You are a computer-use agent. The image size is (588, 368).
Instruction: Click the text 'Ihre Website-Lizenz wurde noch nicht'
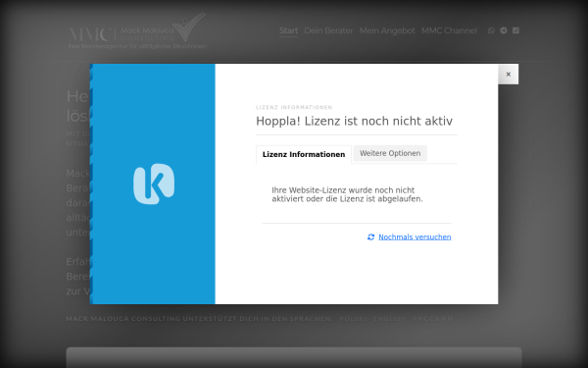point(343,190)
